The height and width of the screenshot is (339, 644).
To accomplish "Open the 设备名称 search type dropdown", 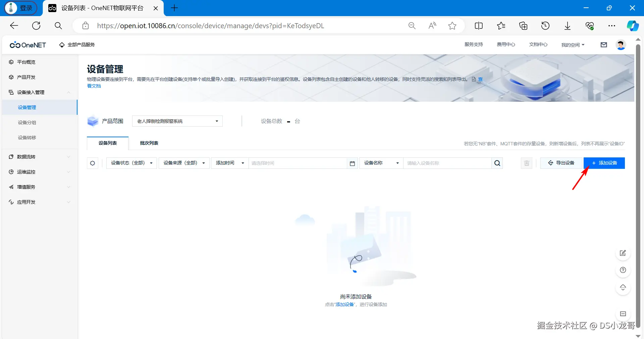I will (381, 163).
